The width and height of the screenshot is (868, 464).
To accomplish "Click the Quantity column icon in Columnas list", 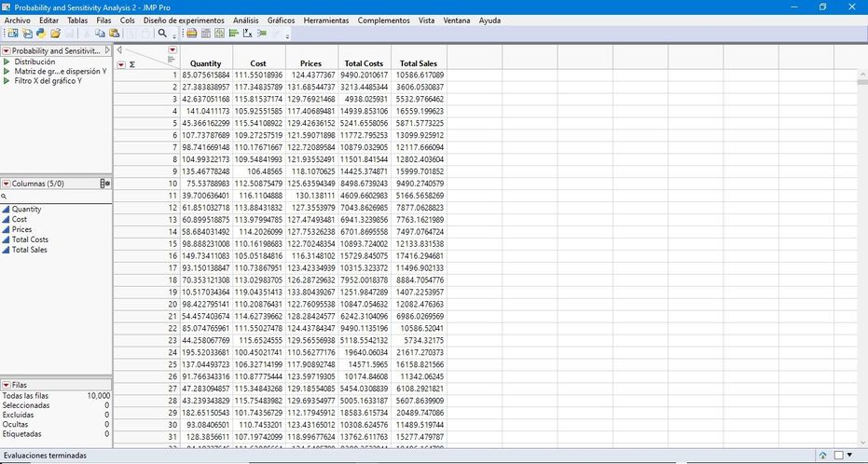I will (x=7, y=210).
